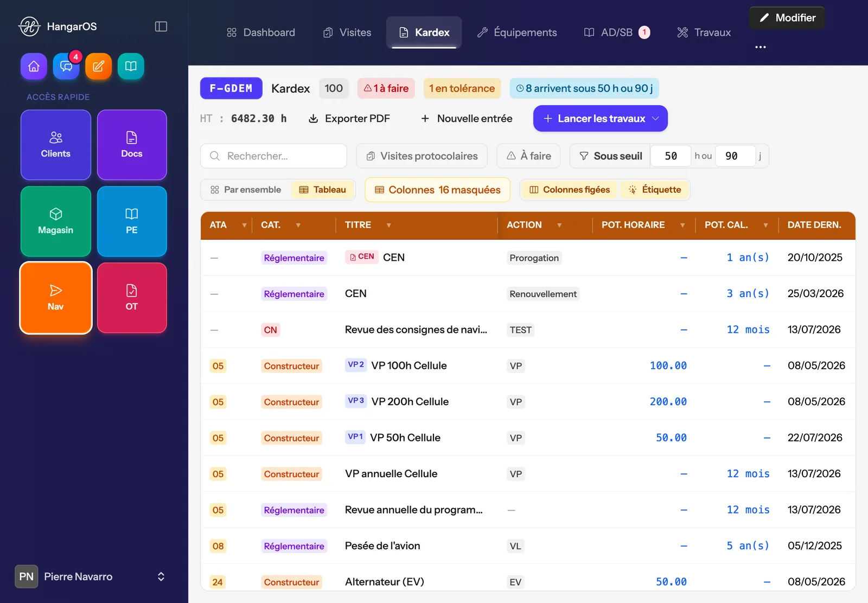The height and width of the screenshot is (603, 868).
Task: Click the VP3 badge on VP 200h Cellule
Action: pos(356,401)
